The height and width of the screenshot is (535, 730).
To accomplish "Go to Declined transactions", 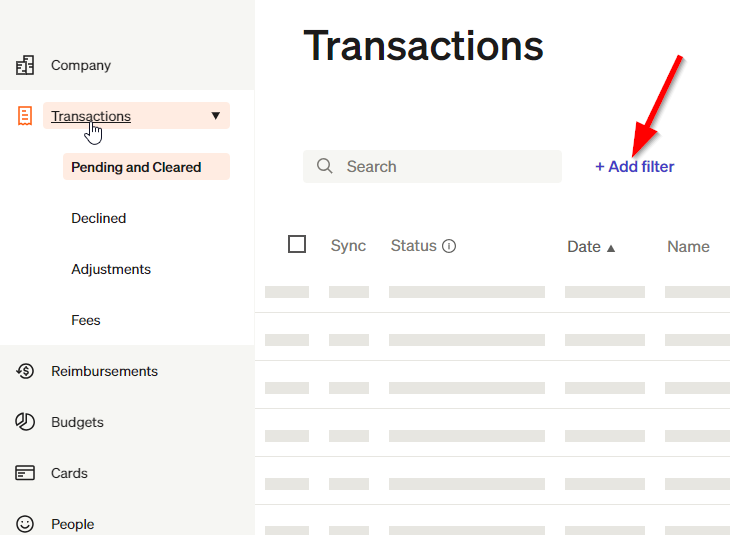I will tap(98, 218).
